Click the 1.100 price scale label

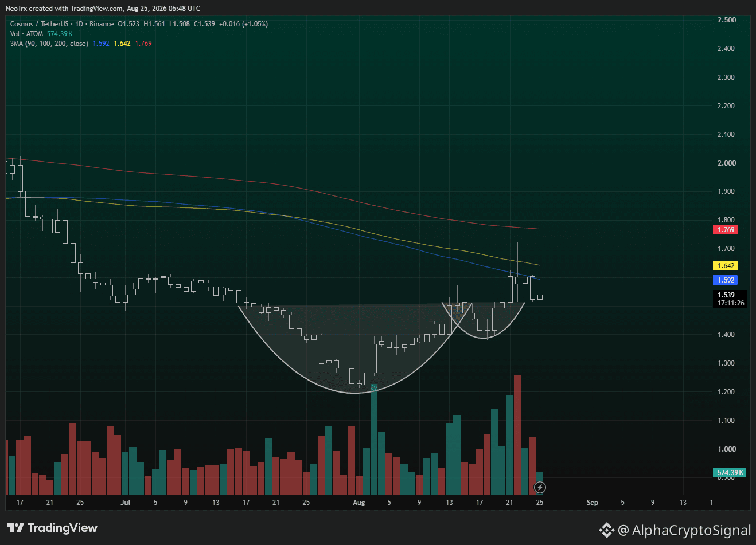pyautogui.click(x=726, y=421)
